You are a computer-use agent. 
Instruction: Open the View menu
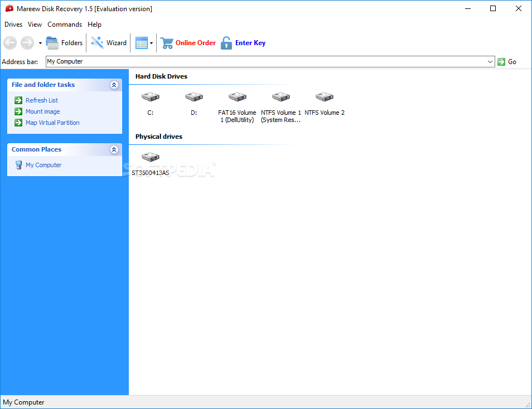pos(35,25)
